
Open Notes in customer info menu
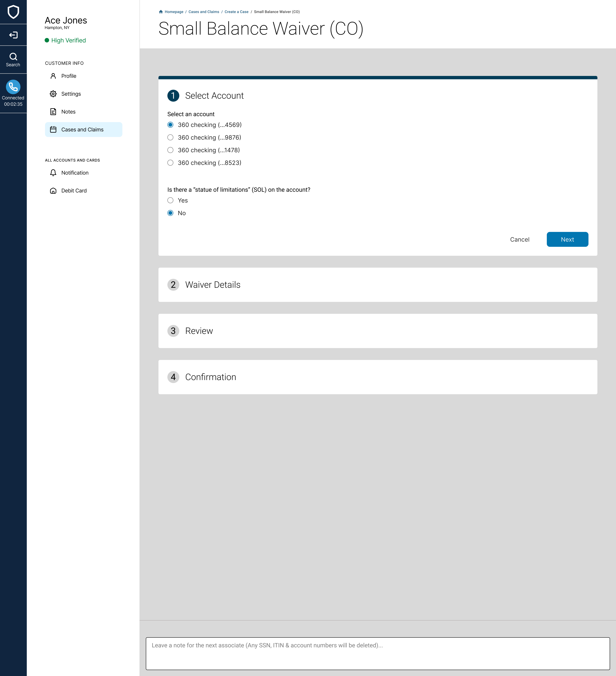coord(68,112)
